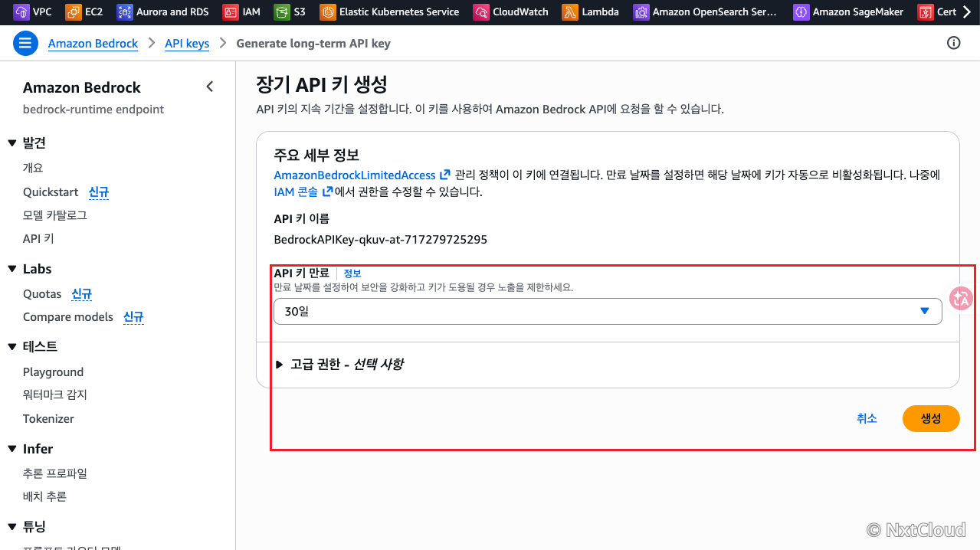Open Compare models in the sidebar
This screenshot has height=550, width=980.
point(68,317)
